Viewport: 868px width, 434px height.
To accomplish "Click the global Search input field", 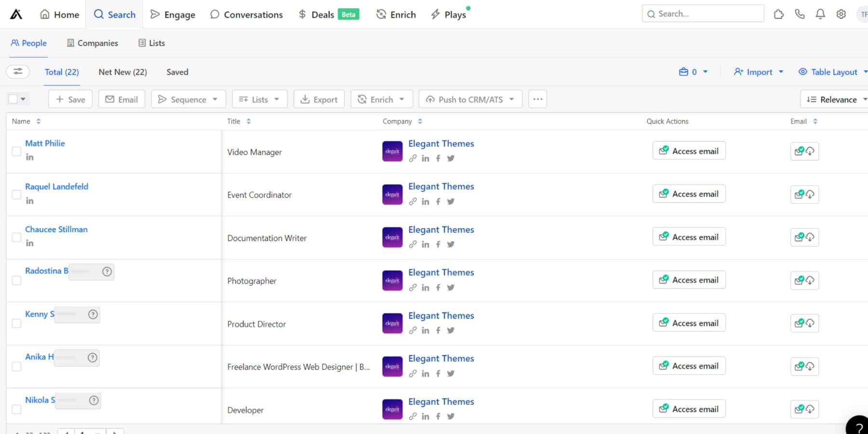I will 703,14.
